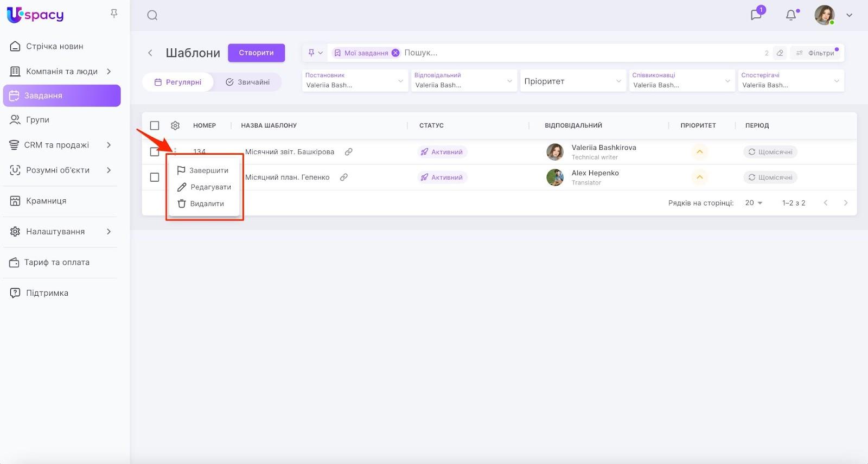
Task: Open notifications bell icon
Action: pos(791,15)
